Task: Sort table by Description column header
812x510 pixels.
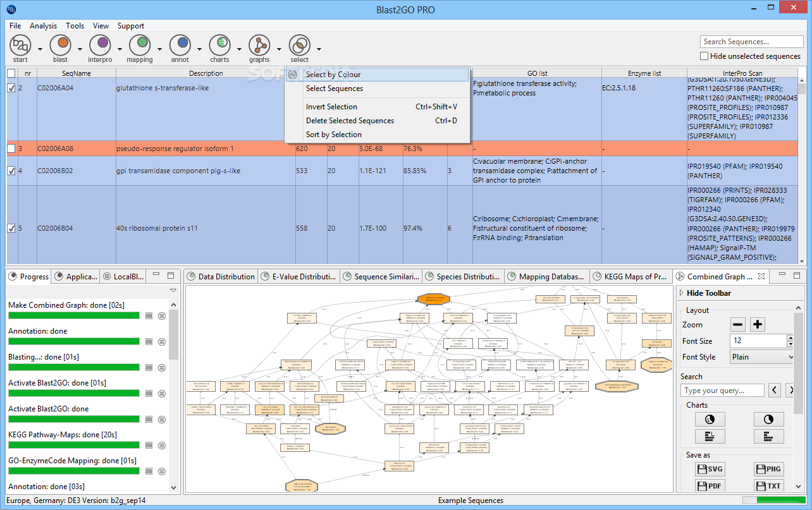Action: click(x=206, y=73)
